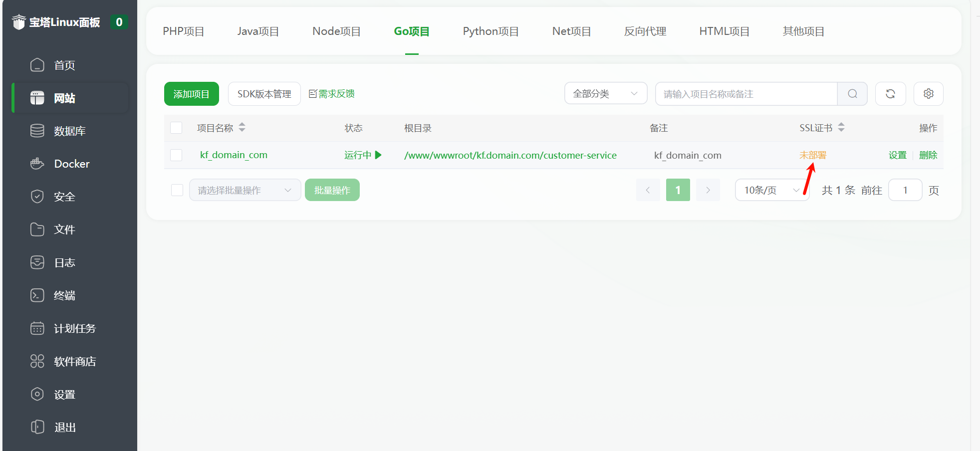
Task: Click the green 添加项目 button
Action: click(x=191, y=94)
